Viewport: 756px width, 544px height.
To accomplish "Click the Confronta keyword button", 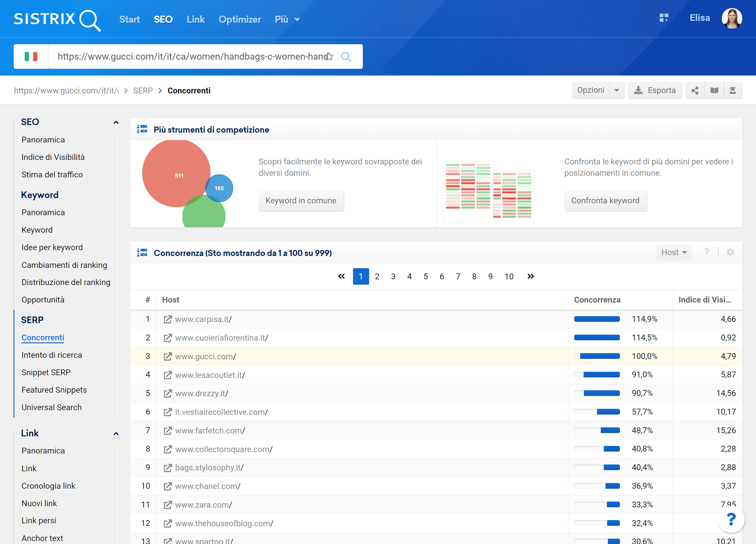I will point(605,200).
